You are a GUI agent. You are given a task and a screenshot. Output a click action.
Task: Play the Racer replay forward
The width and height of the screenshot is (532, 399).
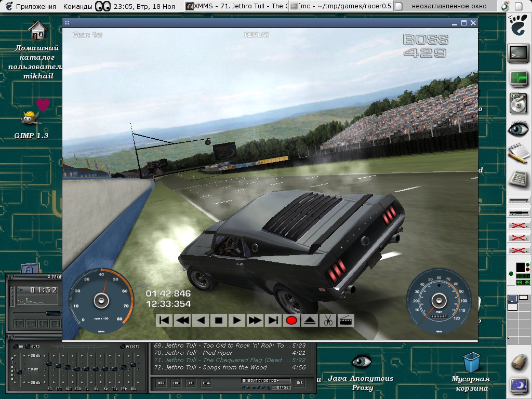click(x=237, y=321)
